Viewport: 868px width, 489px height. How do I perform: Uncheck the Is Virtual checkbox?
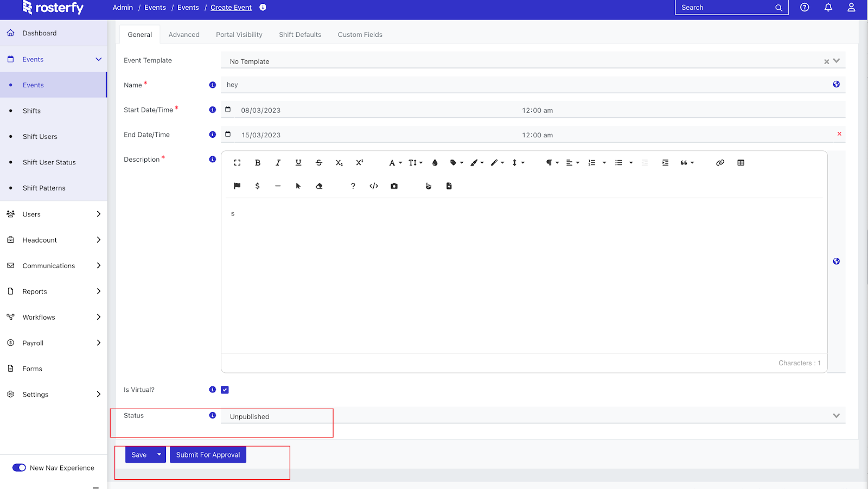pyautogui.click(x=225, y=390)
